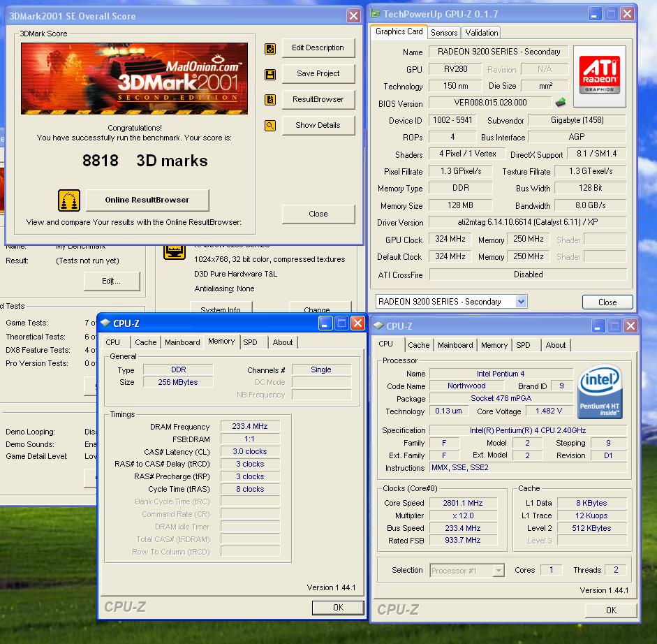Click the Edit... button in 3DMark main window
Screen dimensions: 657x644
pyautogui.click(x=112, y=281)
